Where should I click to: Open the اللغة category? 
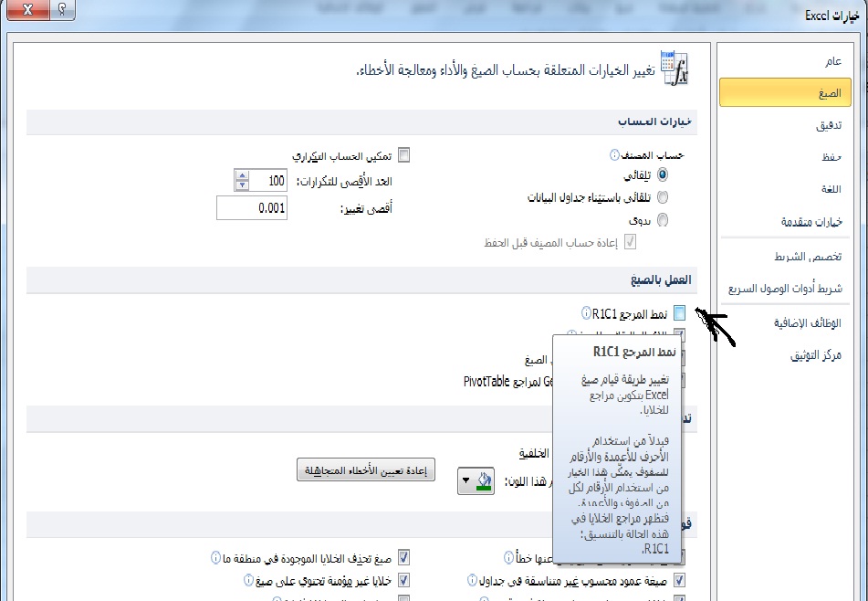coord(785,189)
